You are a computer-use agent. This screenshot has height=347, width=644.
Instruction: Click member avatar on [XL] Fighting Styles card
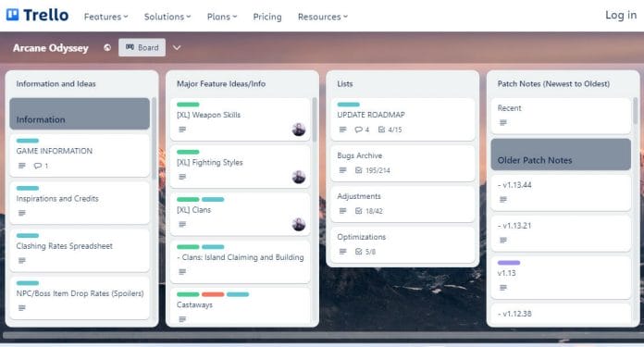coord(299,177)
